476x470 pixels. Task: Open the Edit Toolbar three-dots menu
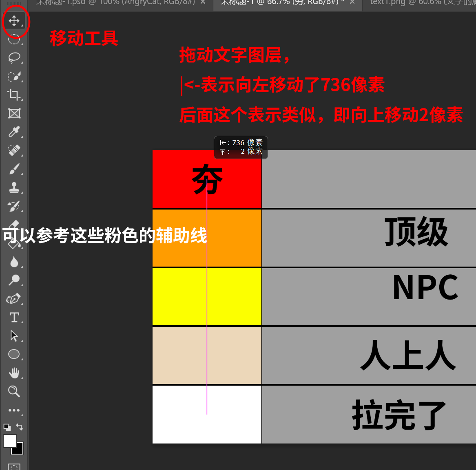[x=14, y=410]
